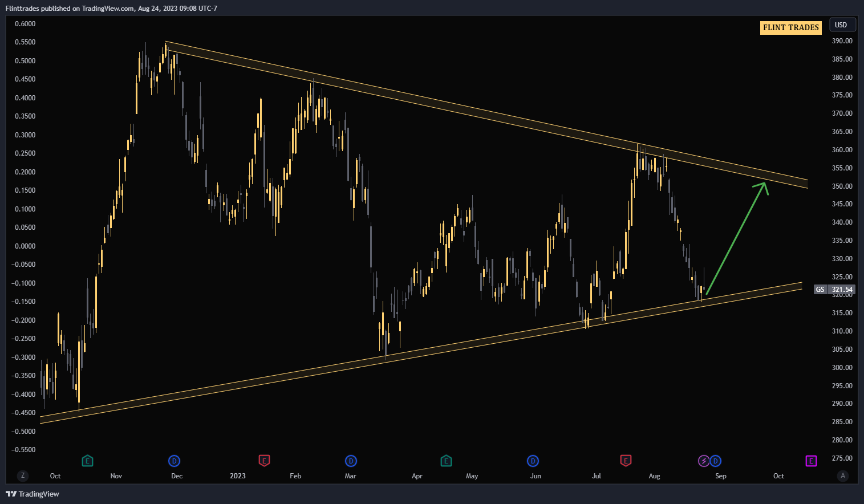Click the green earnings marker near November
This screenshot has width=864, height=504.
87,461
